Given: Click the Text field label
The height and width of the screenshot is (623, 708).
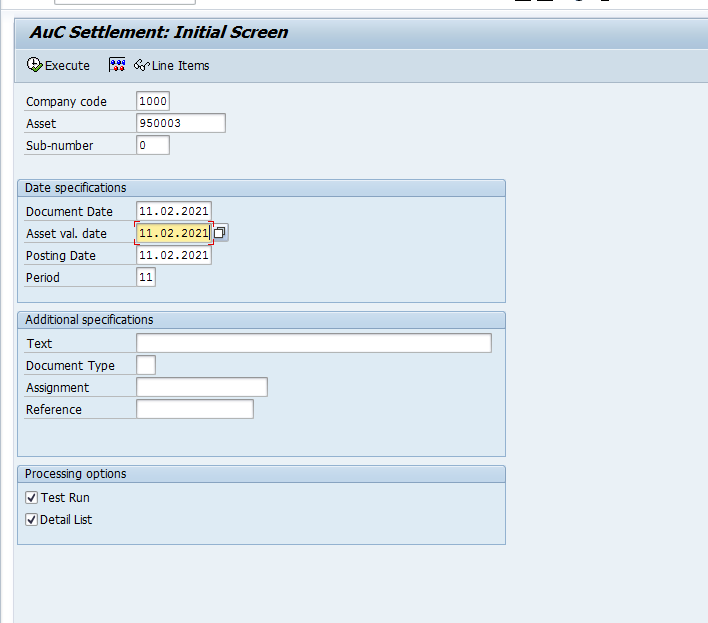Looking at the screenshot, I should pos(39,344).
